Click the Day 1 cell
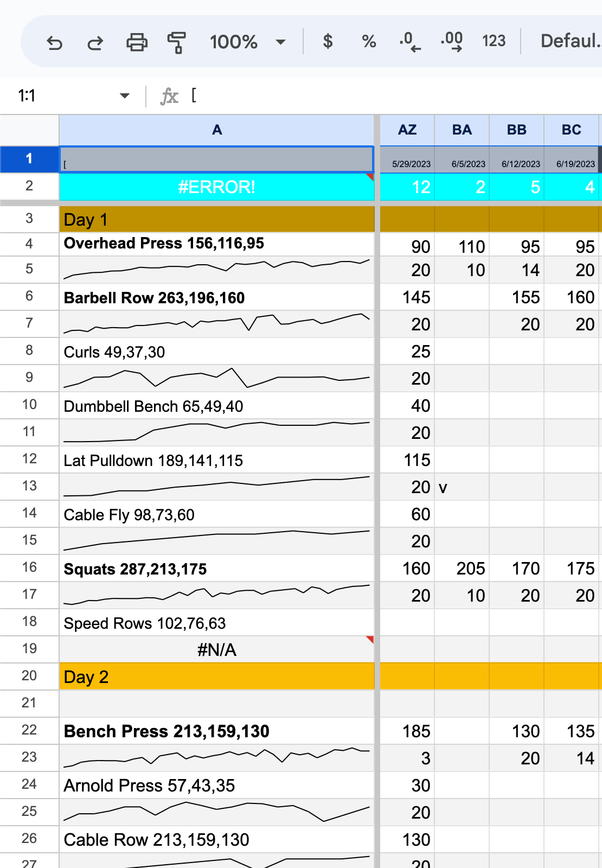Screen dimensions: 602x868 coord(216,219)
